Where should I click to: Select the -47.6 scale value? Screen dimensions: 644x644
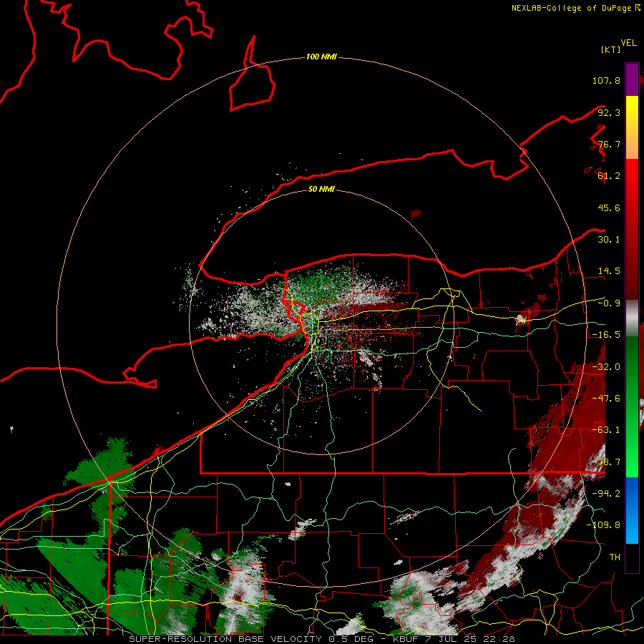(x=606, y=399)
